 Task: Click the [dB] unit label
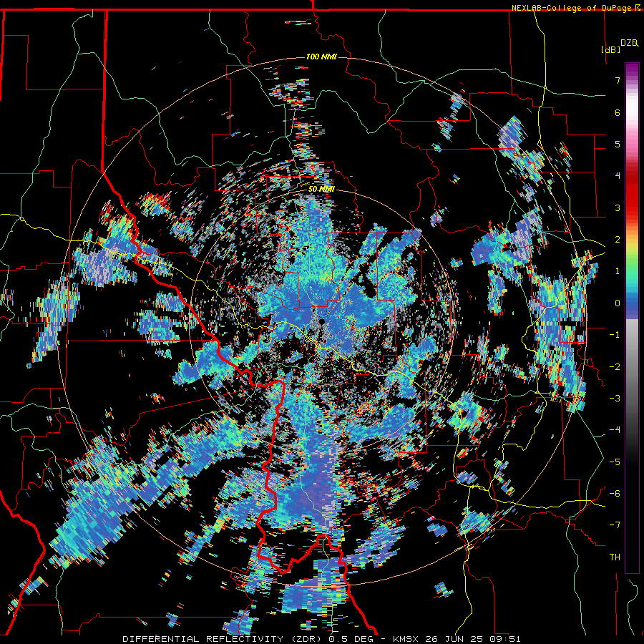pos(610,49)
